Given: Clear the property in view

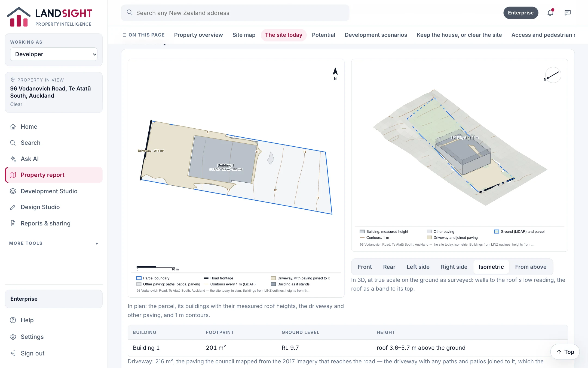Looking at the screenshot, I should click(16, 104).
